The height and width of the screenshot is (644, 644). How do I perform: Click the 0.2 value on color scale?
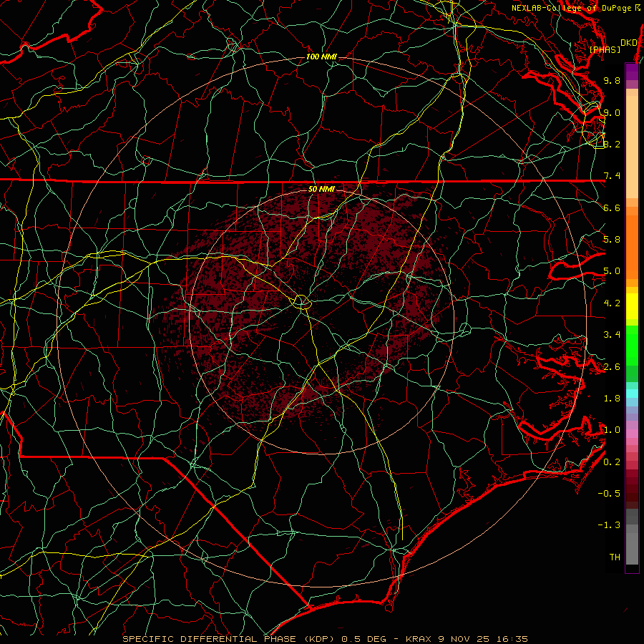pos(612,462)
